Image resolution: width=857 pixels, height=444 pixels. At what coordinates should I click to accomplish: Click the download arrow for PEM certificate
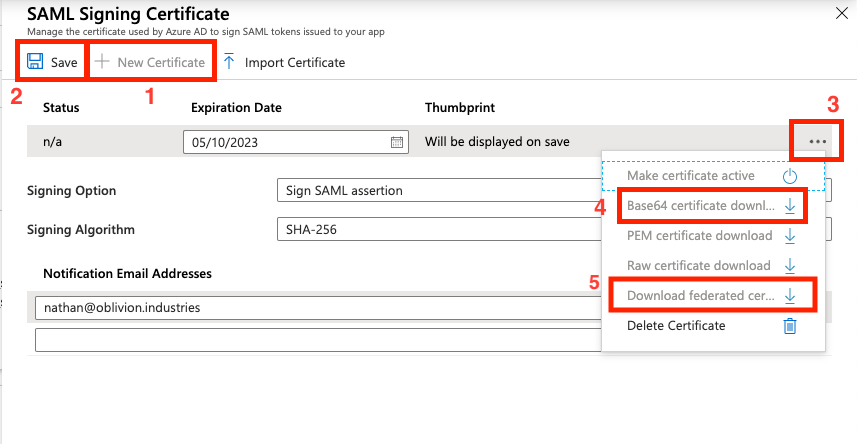tap(790, 236)
